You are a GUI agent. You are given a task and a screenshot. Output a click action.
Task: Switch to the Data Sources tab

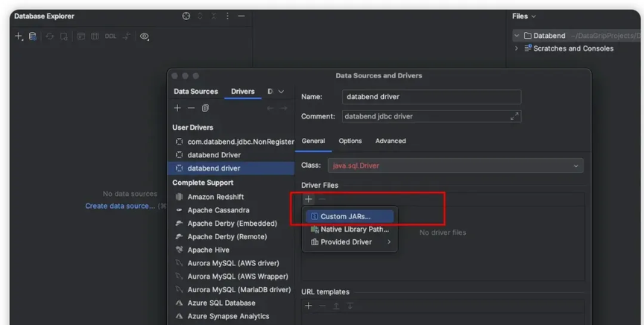pos(196,91)
